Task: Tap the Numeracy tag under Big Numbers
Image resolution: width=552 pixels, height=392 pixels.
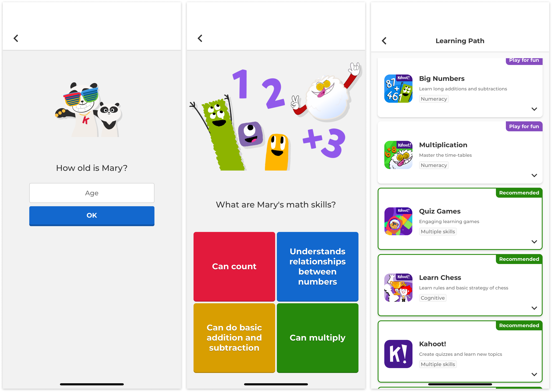Action: [x=434, y=99]
